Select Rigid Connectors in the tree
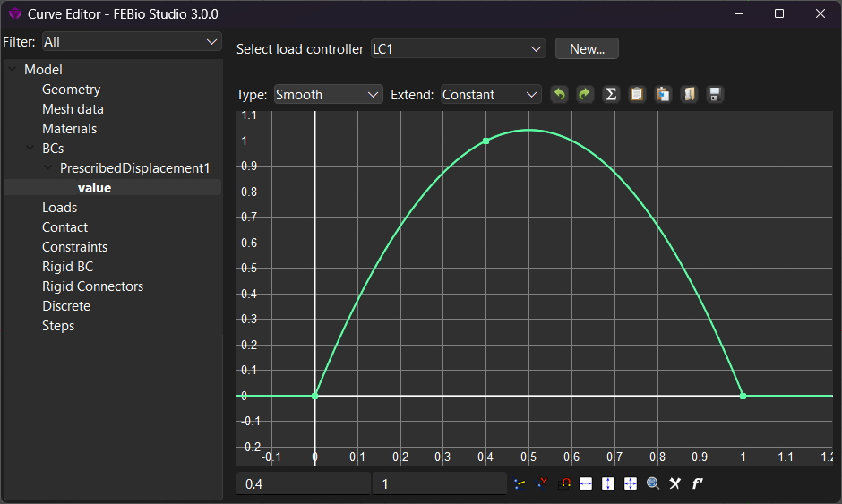 coord(93,286)
